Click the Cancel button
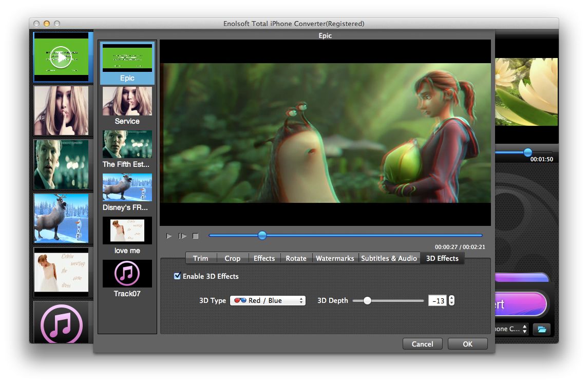The height and width of the screenshot is (384, 588). pos(422,344)
